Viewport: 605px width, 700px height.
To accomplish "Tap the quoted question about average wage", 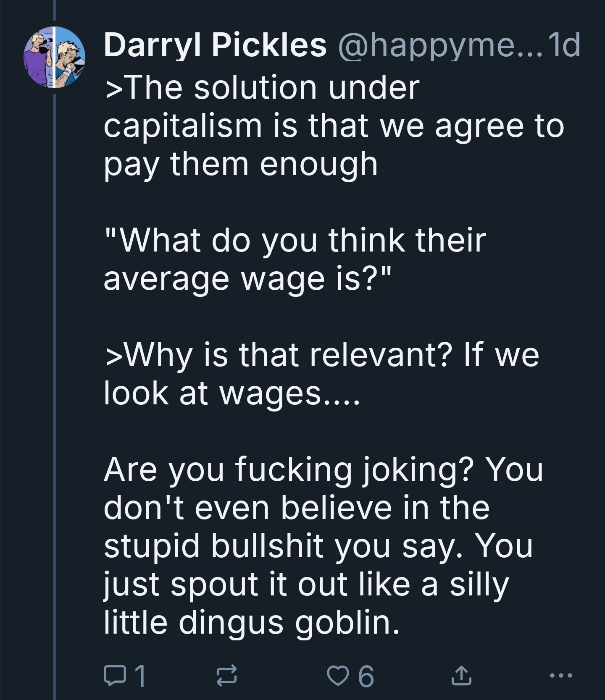I will point(294,260).
